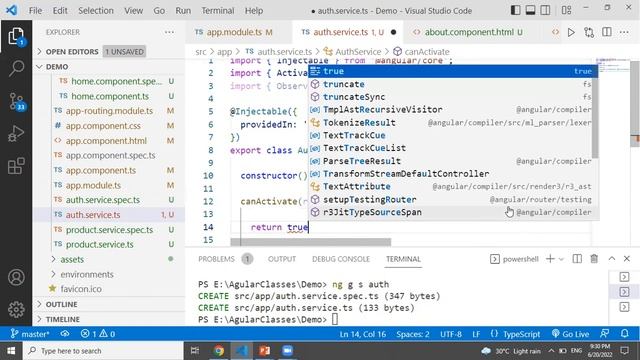Open the Explorer view in activity bar
Image resolution: width=640 pixels, height=360 pixels.
[16, 37]
